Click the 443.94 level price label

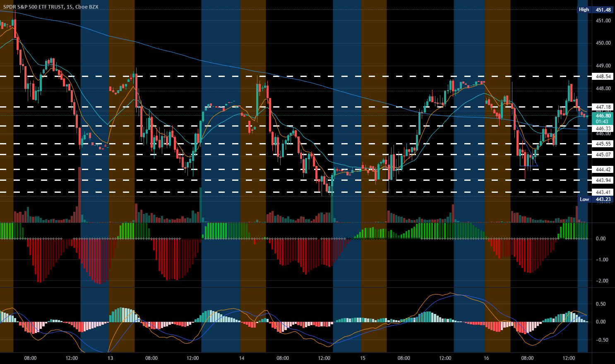tap(603, 180)
